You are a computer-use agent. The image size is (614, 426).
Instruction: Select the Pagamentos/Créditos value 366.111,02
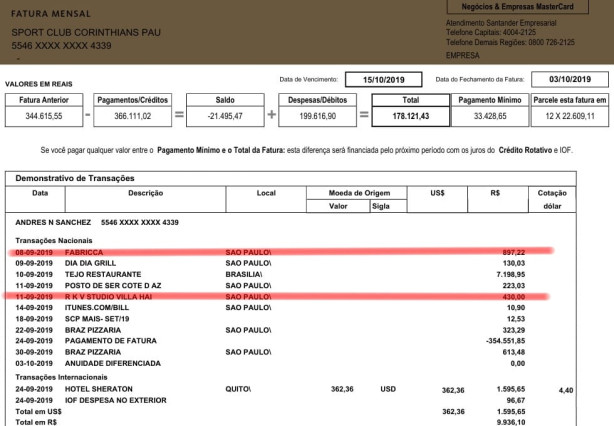(x=132, y=116)
